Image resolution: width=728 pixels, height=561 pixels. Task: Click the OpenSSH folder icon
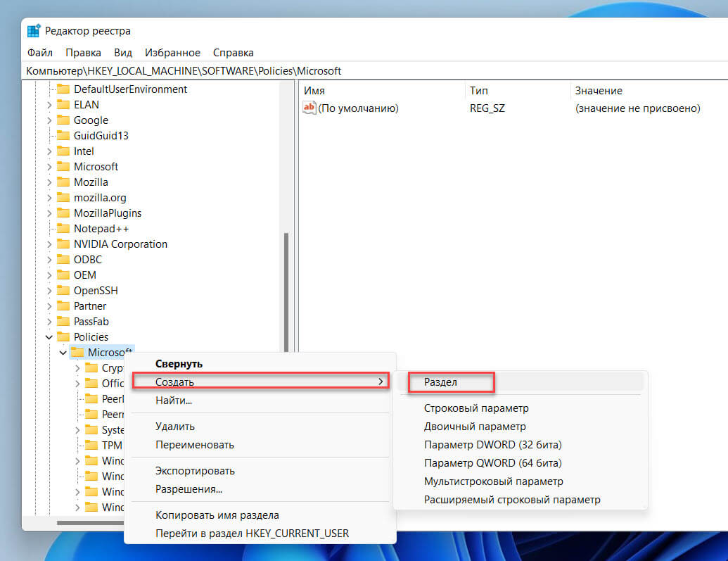pyautogui.click(x=63, y=291)
